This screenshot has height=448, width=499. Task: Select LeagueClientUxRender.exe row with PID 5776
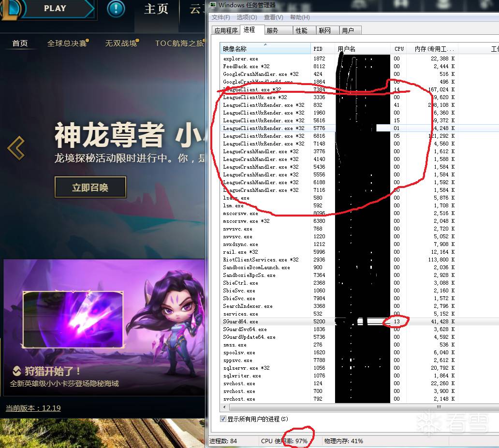click(x=360, y=128)
